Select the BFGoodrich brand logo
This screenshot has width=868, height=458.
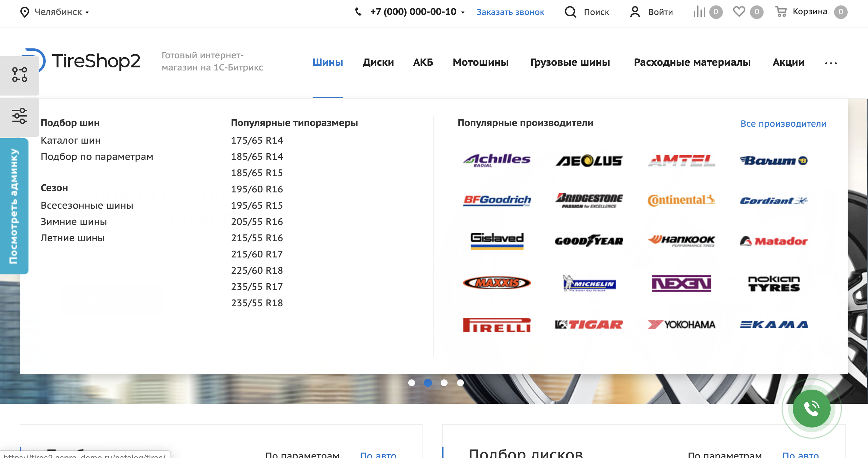497,201
